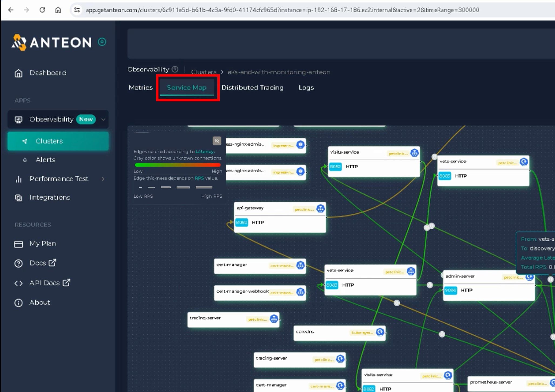555x392 pixels.
Task: Expand the Performance Test submenu
Action: (103, 179)
